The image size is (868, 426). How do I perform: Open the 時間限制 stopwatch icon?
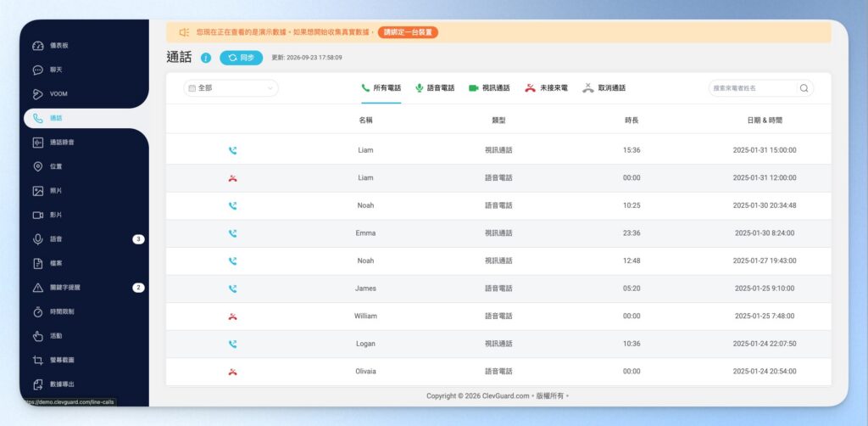(37, 312)
